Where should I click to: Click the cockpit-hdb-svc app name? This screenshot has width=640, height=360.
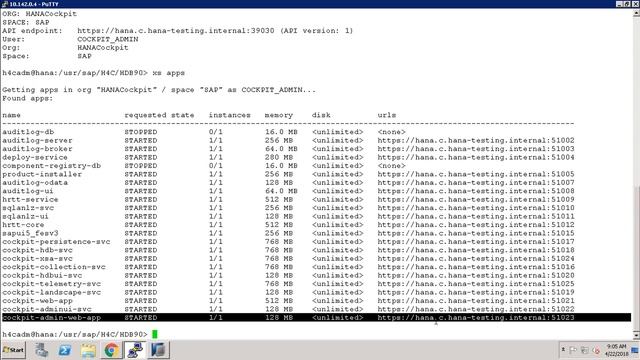(37, 250)
